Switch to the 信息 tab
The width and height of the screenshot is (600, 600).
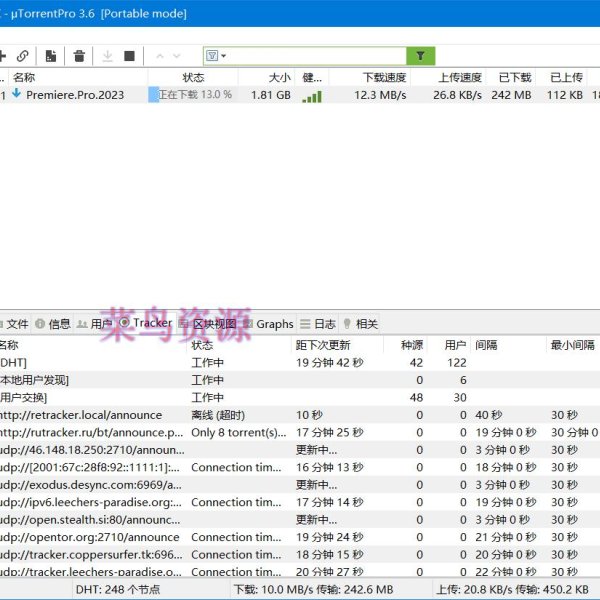click(x=53, y=324)
